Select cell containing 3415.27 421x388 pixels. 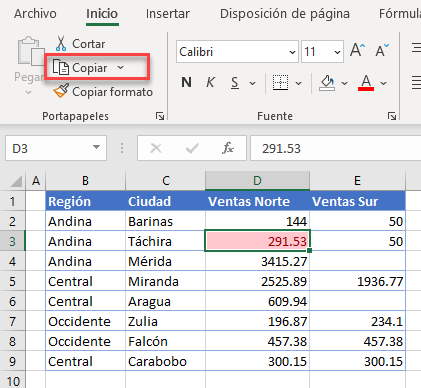(x=258, y=261)
